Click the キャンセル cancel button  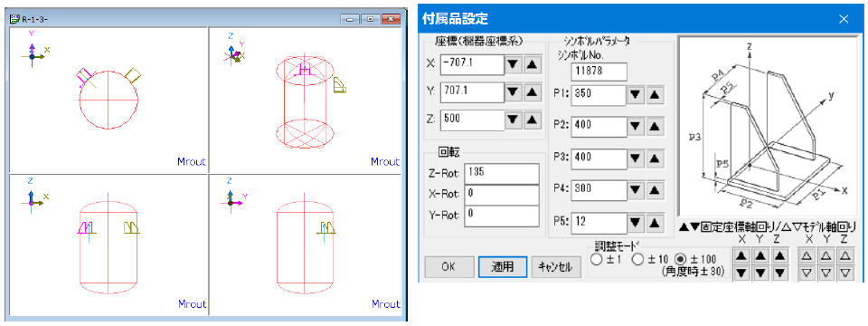(x=555, y=266)
